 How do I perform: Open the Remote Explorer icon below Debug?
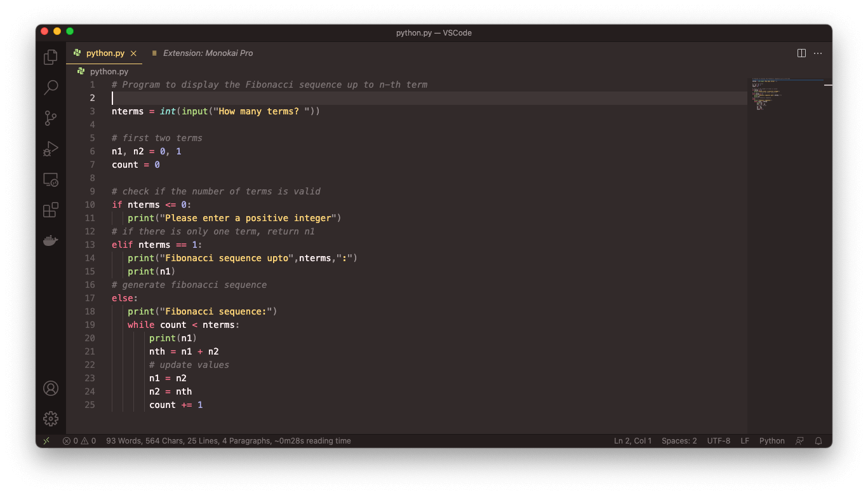(50, 179)
